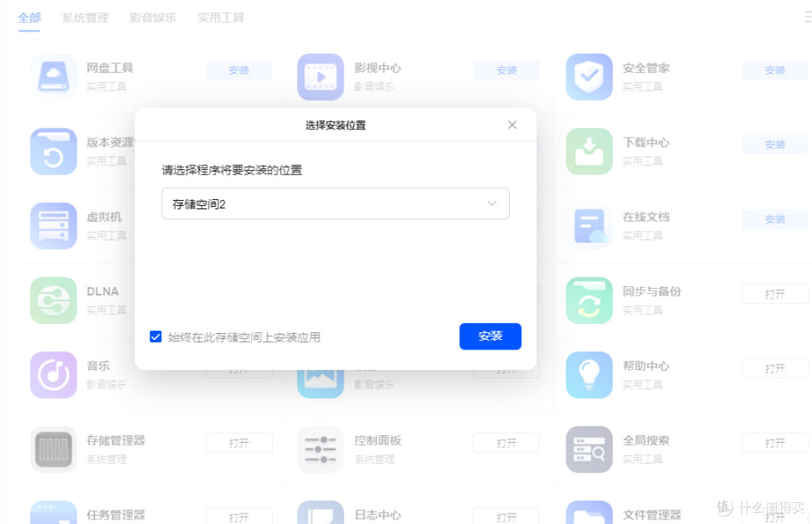Install 影视中心 via its 安装 button
The image size is (812, 524).
point(507,70)
